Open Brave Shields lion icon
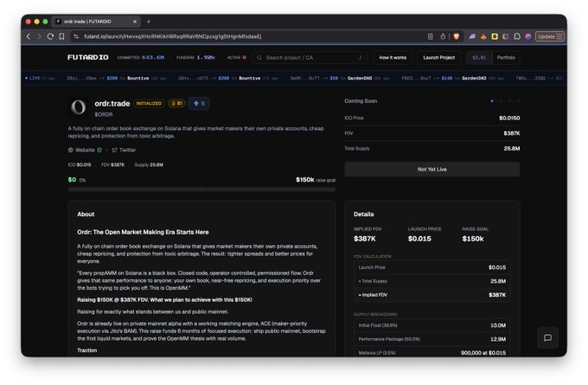The image size is (588, 385). pos(457,36)
